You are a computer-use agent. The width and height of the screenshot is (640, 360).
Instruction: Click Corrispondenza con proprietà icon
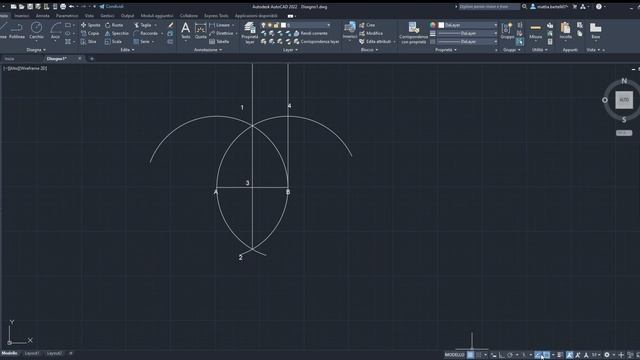tap(413, 33)
